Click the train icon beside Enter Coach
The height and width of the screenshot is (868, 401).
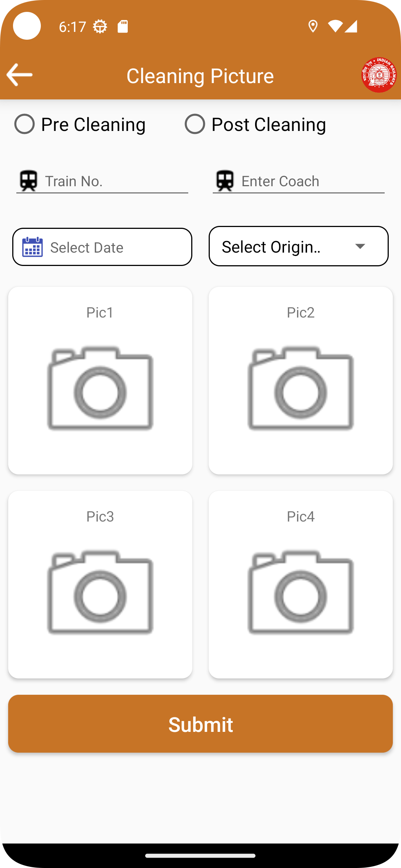point(225,181)
